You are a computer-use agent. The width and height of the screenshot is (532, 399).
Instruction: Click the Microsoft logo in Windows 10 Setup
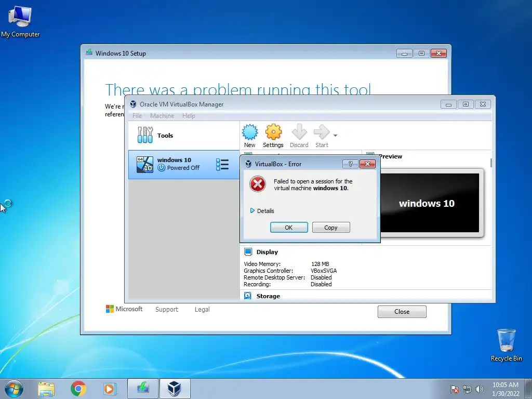coord(124,309)
